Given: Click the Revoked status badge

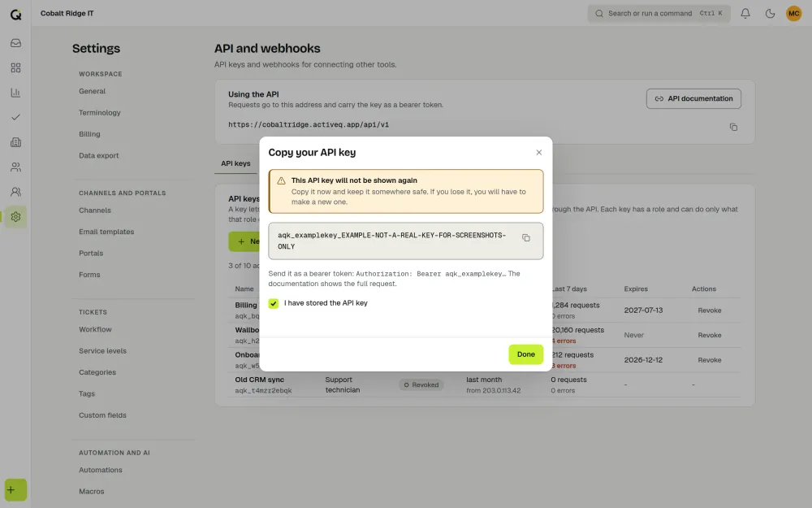Looking at the screenshot, I should click(x=421, y=385).
